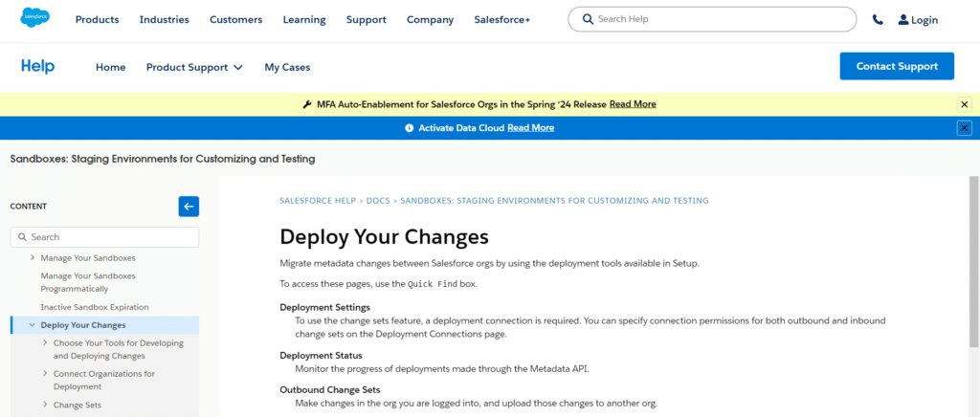Click the Sandboxes: Staging Environments title
Screen dimensions: 980x417
tap(163, 159)
